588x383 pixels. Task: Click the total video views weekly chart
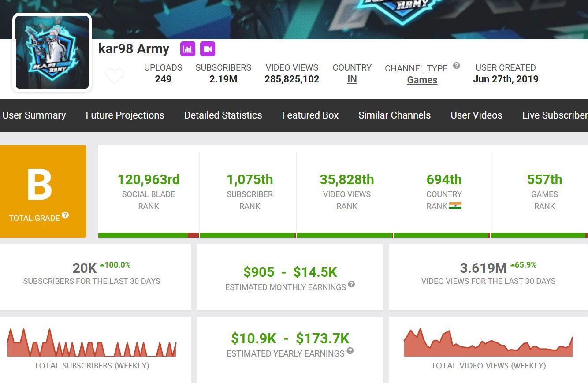click(x=488, y=342)
